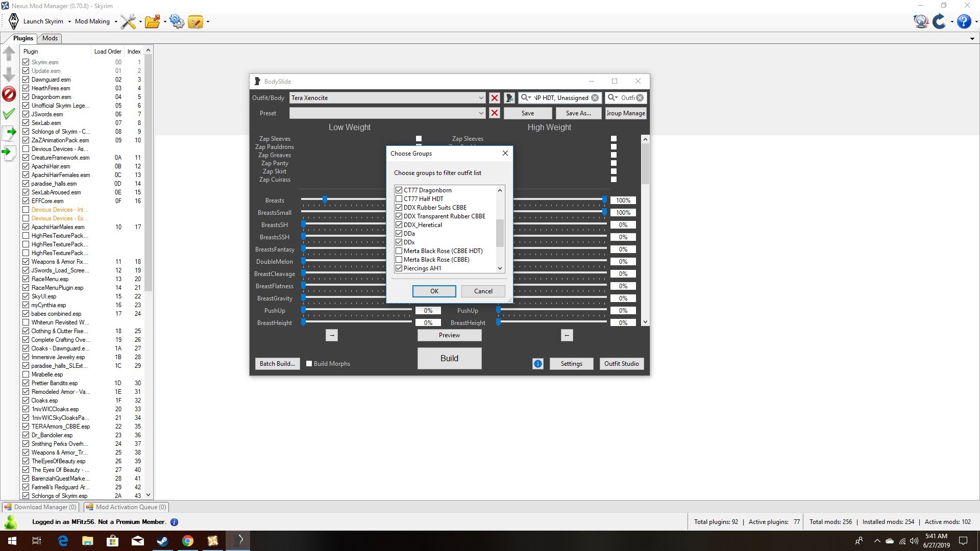Click the low weight PushUp slider handle
980x551 pixels.
(x=303, y=310)
